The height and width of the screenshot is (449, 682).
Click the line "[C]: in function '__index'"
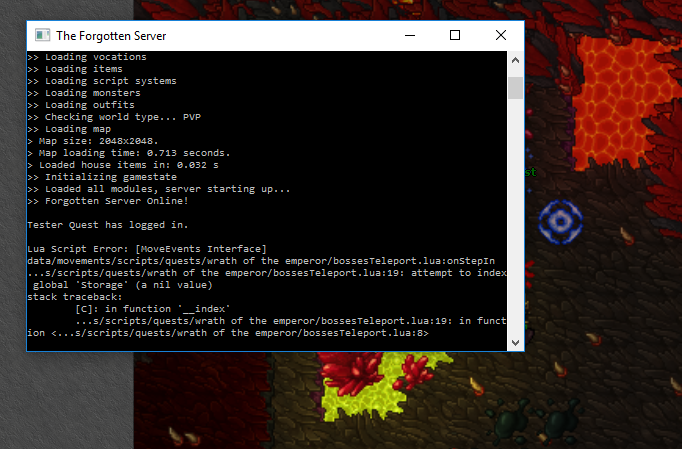[x=153, y=309]
